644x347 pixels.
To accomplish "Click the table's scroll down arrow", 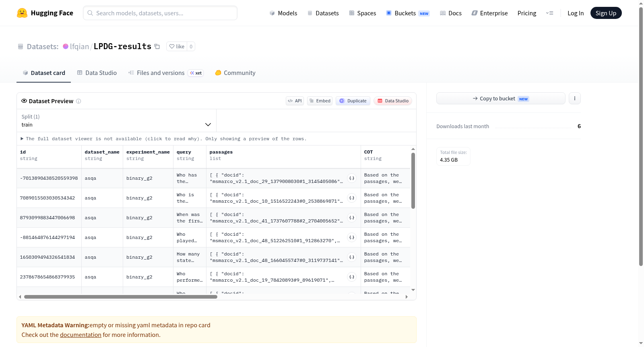I will (x=413, y=290).
